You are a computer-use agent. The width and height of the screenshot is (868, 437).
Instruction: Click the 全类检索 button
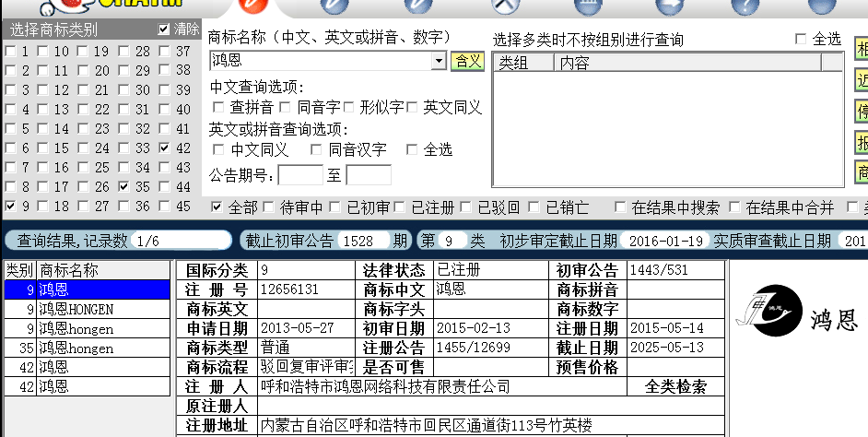point(675,386)
